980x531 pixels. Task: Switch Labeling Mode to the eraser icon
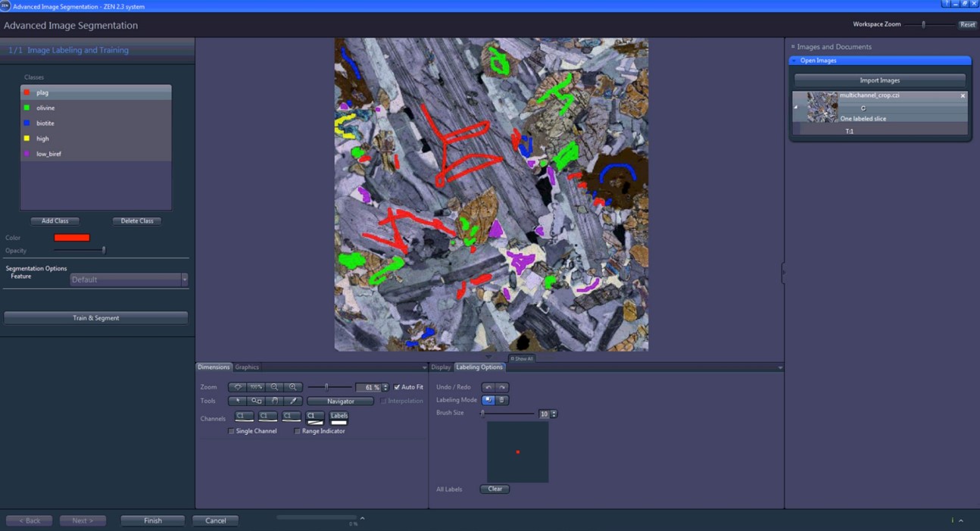click(501, 400)
